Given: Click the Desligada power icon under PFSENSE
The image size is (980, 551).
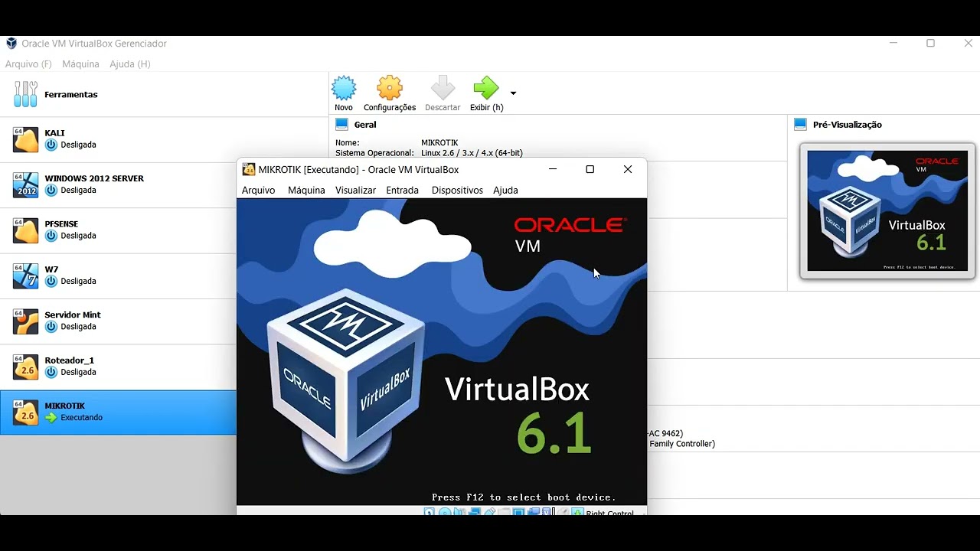Looking at the screenshot, I should pos(51,236).
